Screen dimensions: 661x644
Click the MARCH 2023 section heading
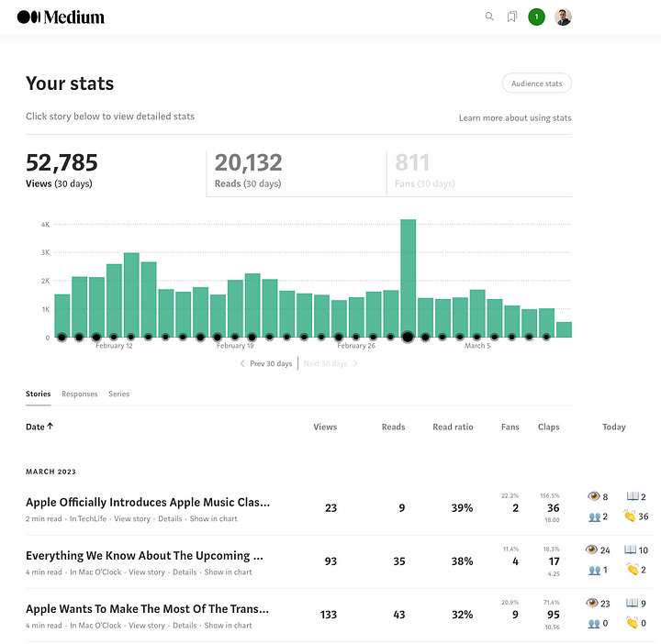pyautogui.click(x=50, y=472)
